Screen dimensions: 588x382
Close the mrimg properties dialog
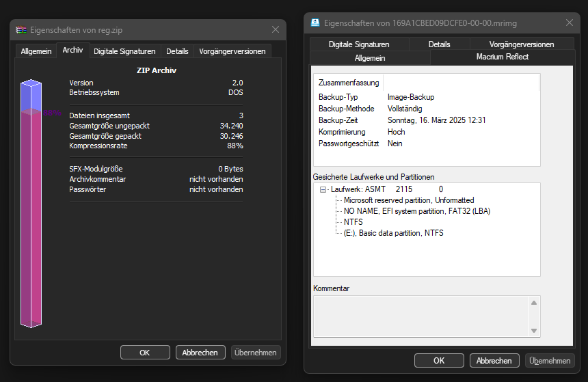(x=568, y=23)
